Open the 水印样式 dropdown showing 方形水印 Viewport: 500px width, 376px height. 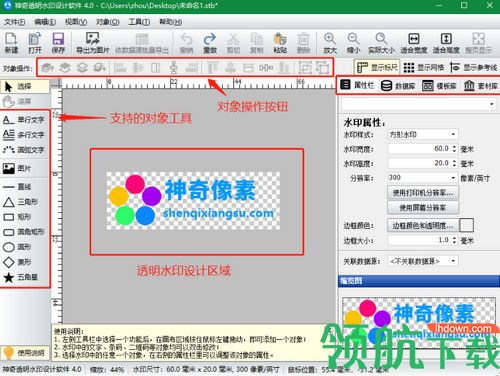pyautogui.click(x=423, y=135)
